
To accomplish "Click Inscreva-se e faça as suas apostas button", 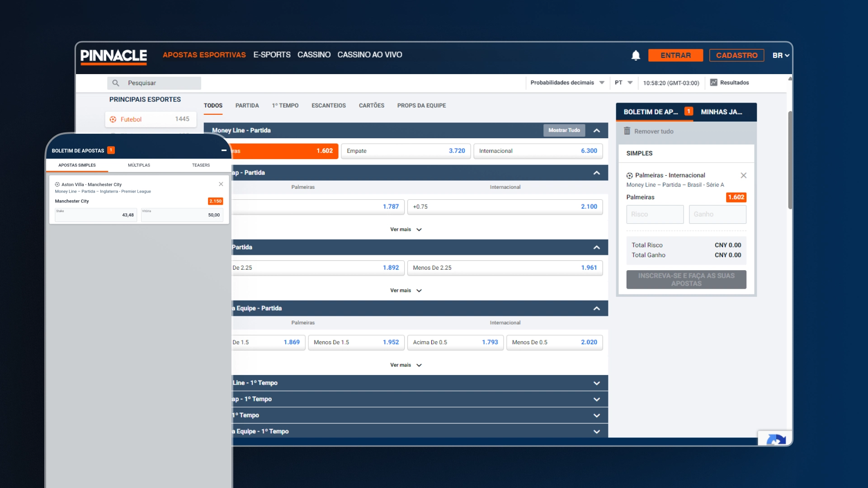I will pyautogui.click(x=686, y=280).
